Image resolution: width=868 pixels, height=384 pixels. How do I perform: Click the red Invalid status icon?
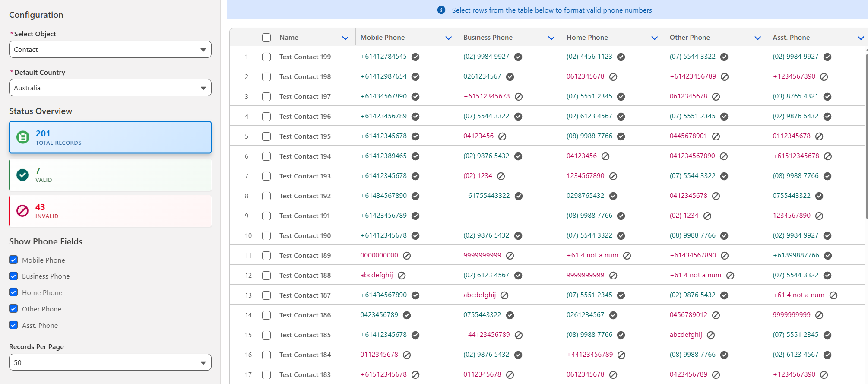coord(22,211)
